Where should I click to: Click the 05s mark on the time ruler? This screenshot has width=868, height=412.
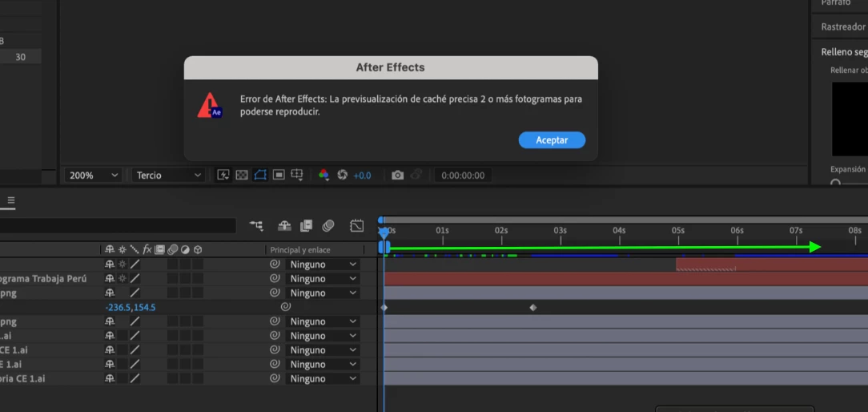pos(678,230)
